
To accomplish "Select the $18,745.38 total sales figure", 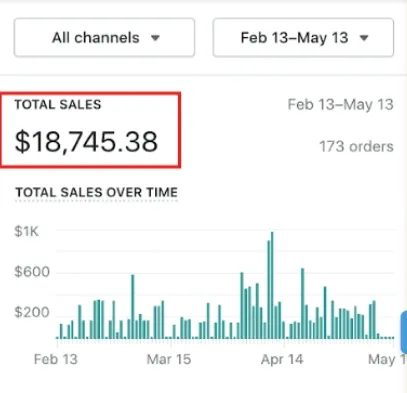I will (x=86, y=142).
